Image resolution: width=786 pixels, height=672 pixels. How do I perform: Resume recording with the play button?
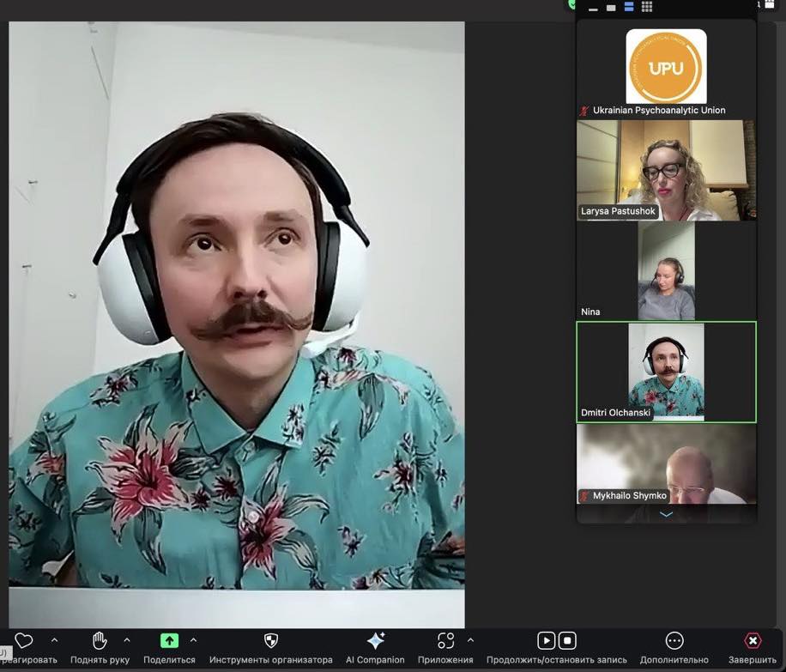click(x=546, y=640)
